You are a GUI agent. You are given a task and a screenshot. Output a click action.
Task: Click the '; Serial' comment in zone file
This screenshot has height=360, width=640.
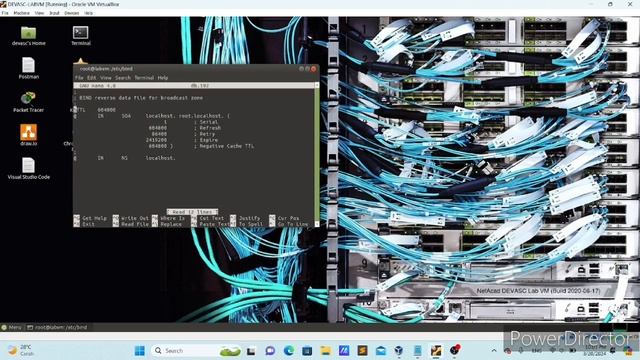point(206,122)
